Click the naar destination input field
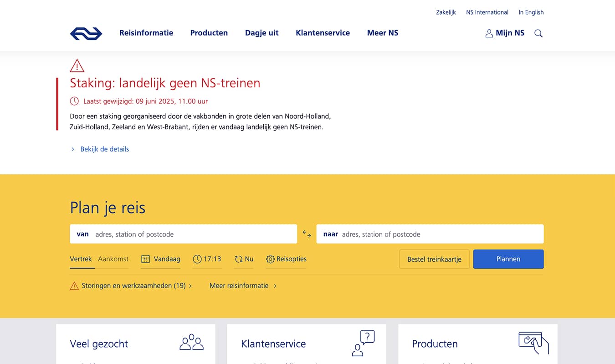The image size is (615, 364). click(430, 234)
